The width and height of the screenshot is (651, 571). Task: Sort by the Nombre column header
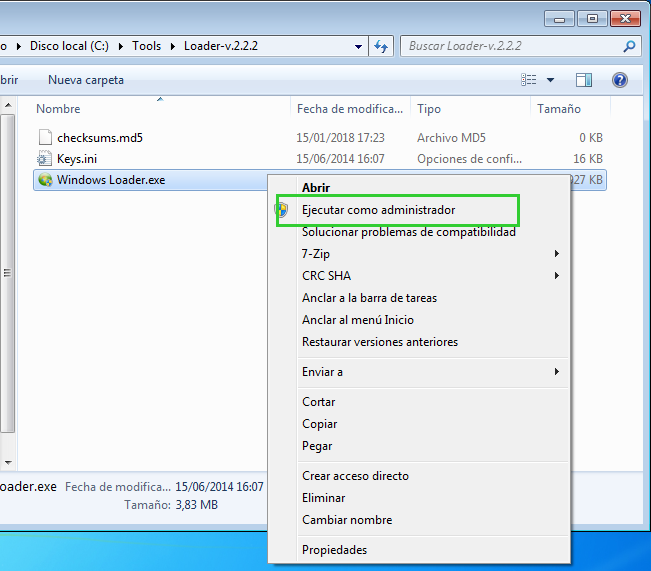coord(58,109)
